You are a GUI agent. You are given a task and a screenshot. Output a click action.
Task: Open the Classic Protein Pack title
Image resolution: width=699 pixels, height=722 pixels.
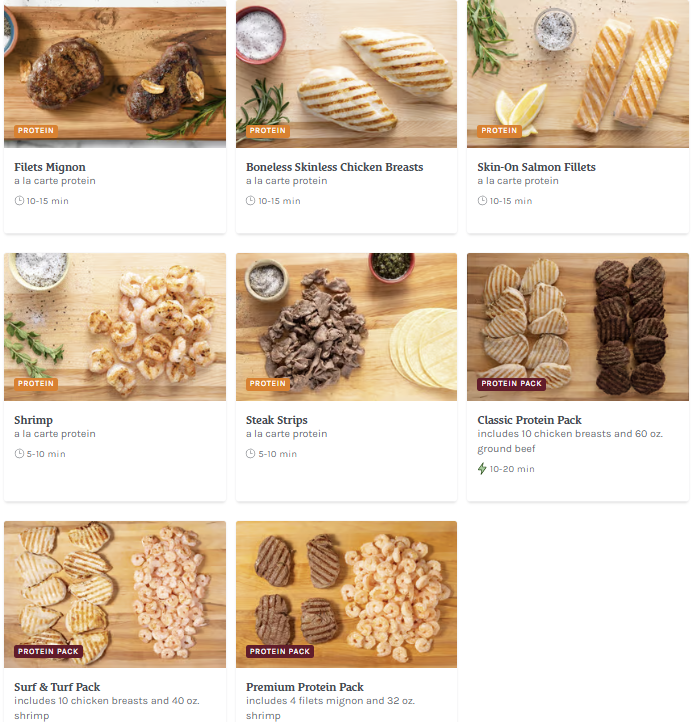tap(530, 420)
